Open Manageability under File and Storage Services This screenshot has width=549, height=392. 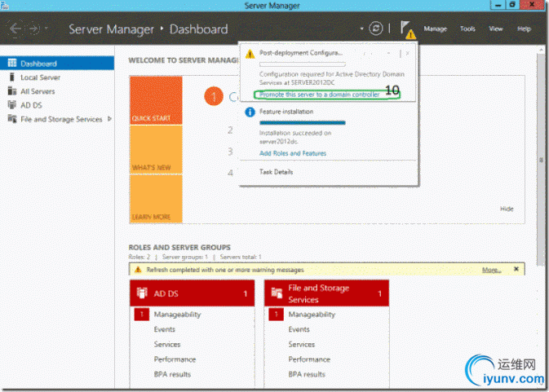pyautogui.click(x=312, y=315)
